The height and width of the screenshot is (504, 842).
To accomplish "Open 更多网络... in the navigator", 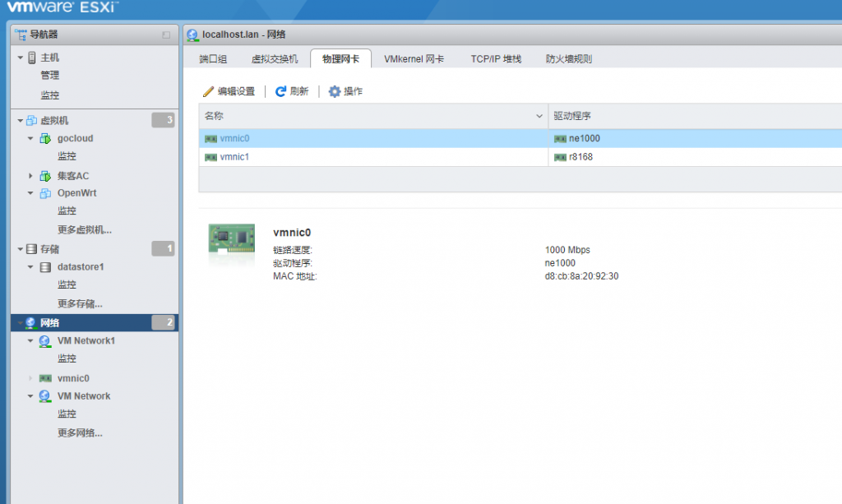I will (80, 432).
